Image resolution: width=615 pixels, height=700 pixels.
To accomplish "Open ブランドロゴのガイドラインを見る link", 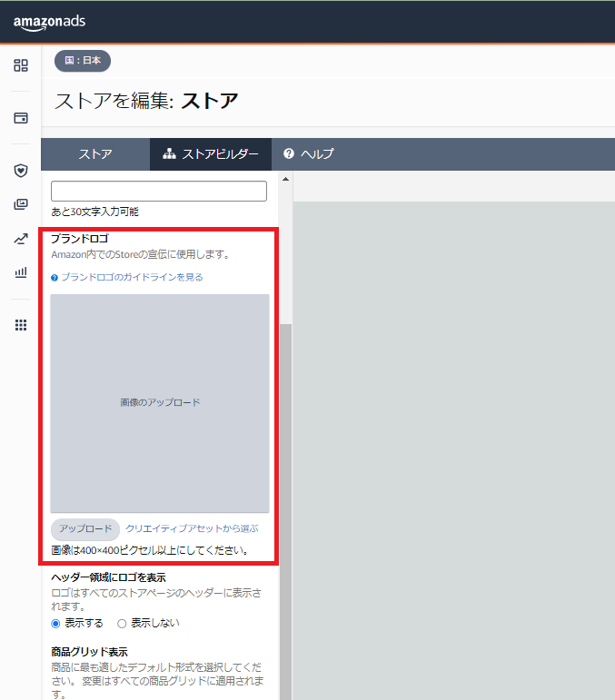I will pos(131,277).
